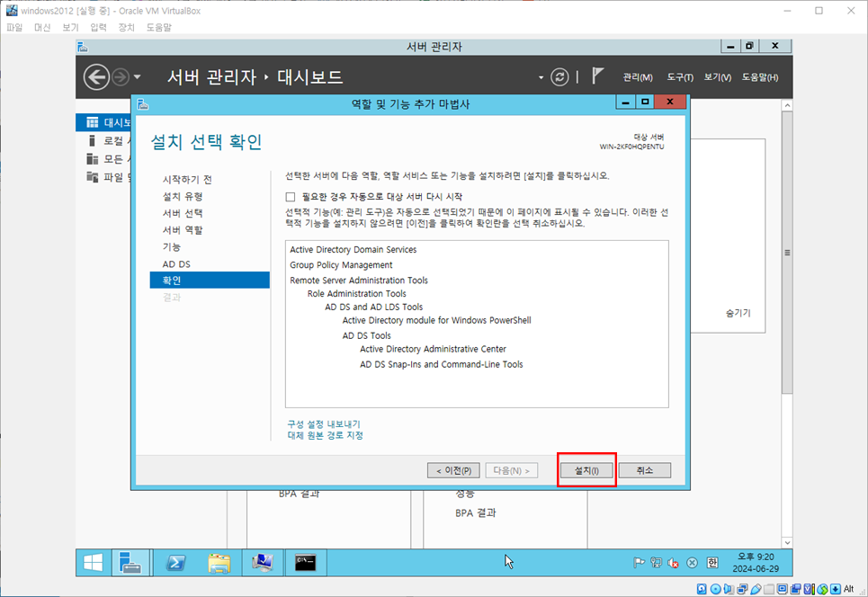Screen dimensions: 868x597
Task: Click the 설치(I) install button
Action: 586,470
